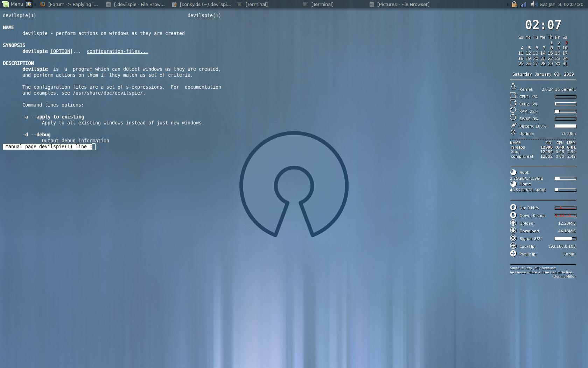The height and width of the screenshot is (368, 588).
Task: Click the Root disk pie icon
Action: 513,172
